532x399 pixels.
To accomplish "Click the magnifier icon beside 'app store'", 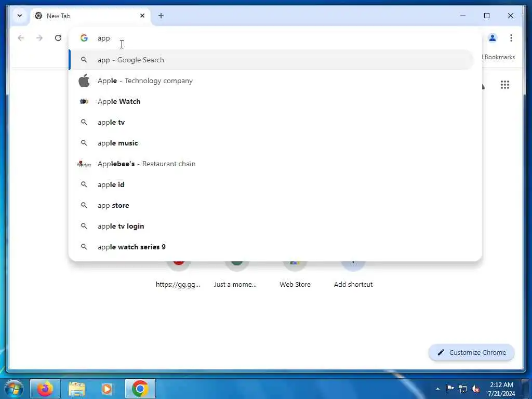I will 84,205.
